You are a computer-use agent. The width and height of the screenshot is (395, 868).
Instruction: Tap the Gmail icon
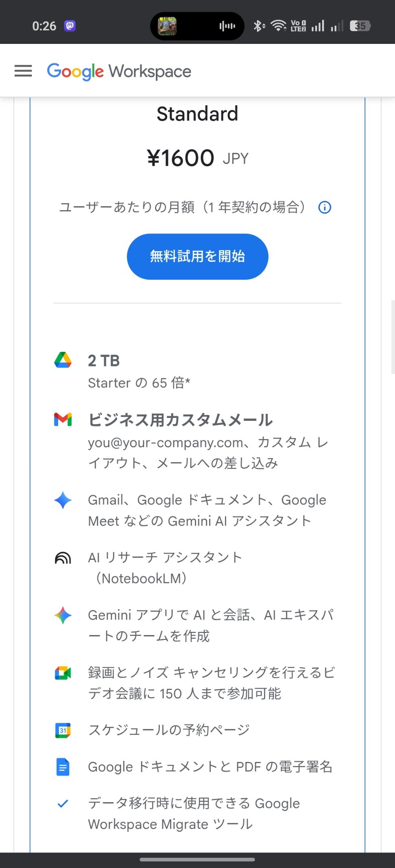click(x=63, y=419)
